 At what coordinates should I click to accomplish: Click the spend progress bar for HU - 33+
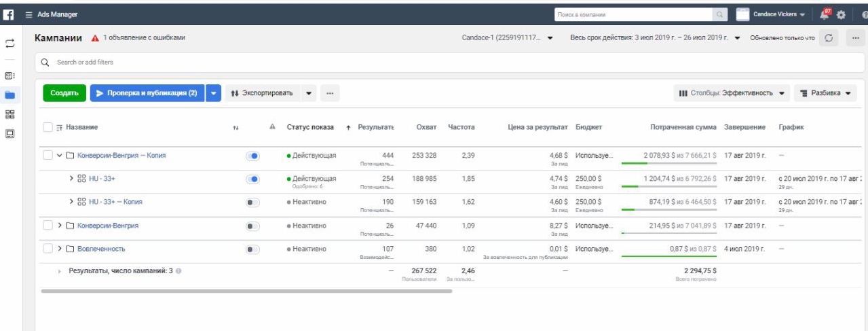tap(669, 186)
